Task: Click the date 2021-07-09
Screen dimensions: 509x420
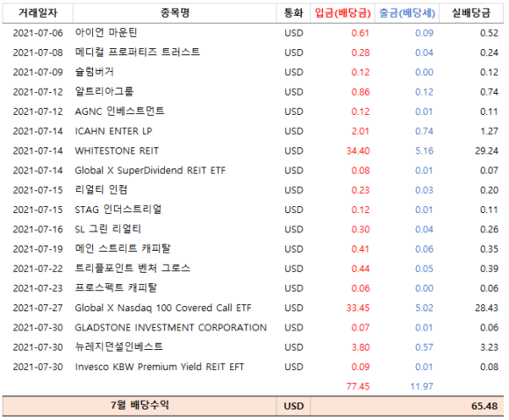Action: 38,72
